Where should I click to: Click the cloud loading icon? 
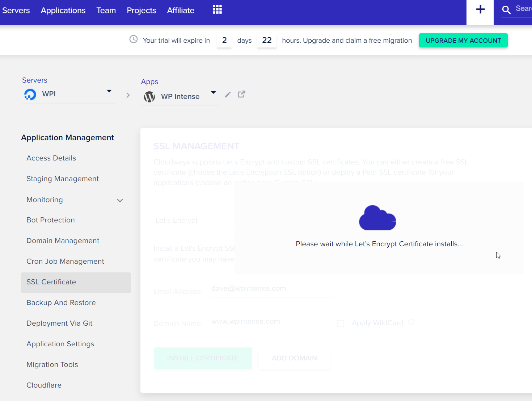coord(377,218)
